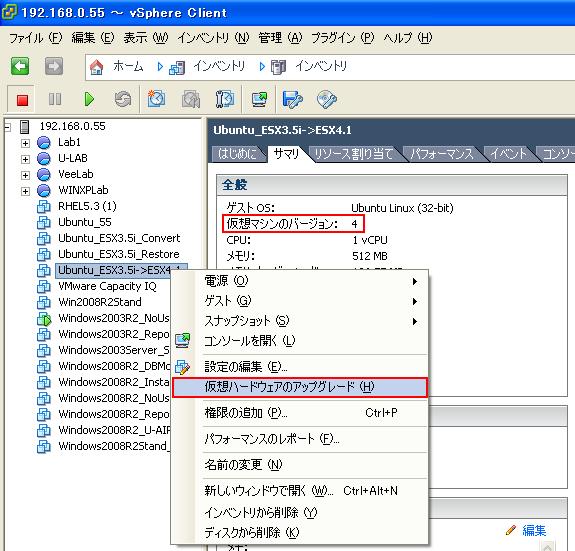Viewport: 575px width, 551px height.
Task: Expand the U-LAB tree node
Action: (25, 159)
